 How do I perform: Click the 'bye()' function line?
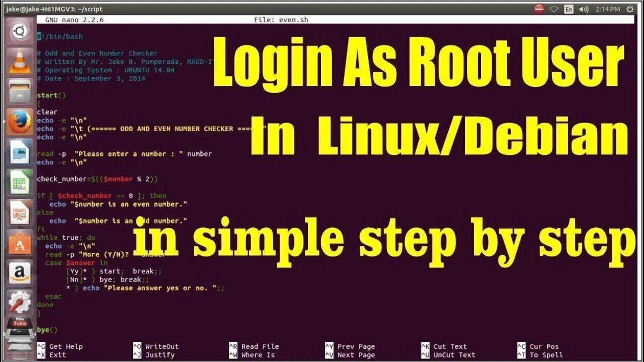point(47,330)
